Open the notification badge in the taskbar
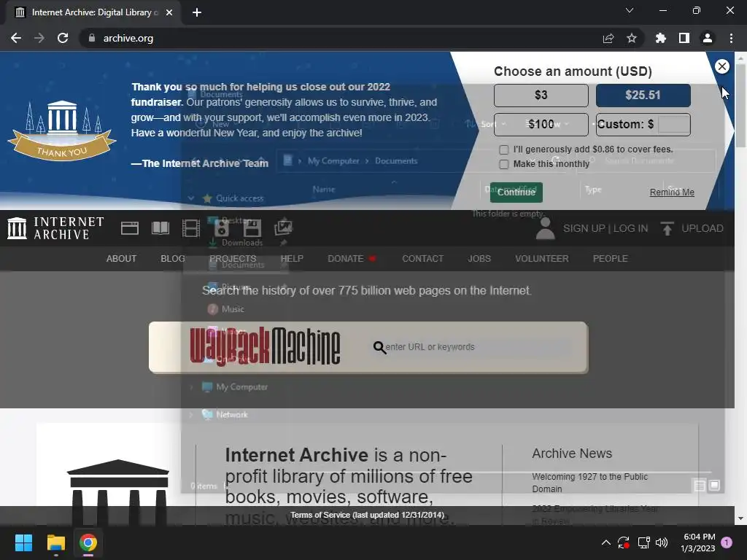 [x=727, y=542]
